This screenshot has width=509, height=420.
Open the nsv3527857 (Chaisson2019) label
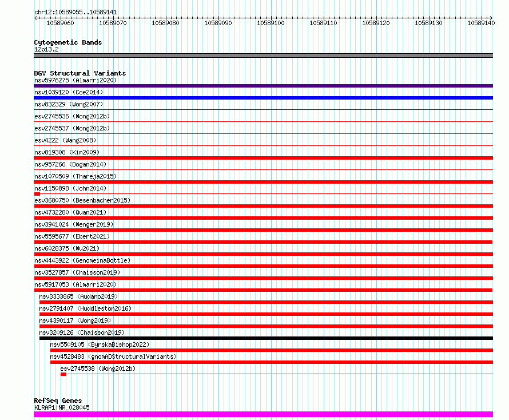tap(77, 272)
